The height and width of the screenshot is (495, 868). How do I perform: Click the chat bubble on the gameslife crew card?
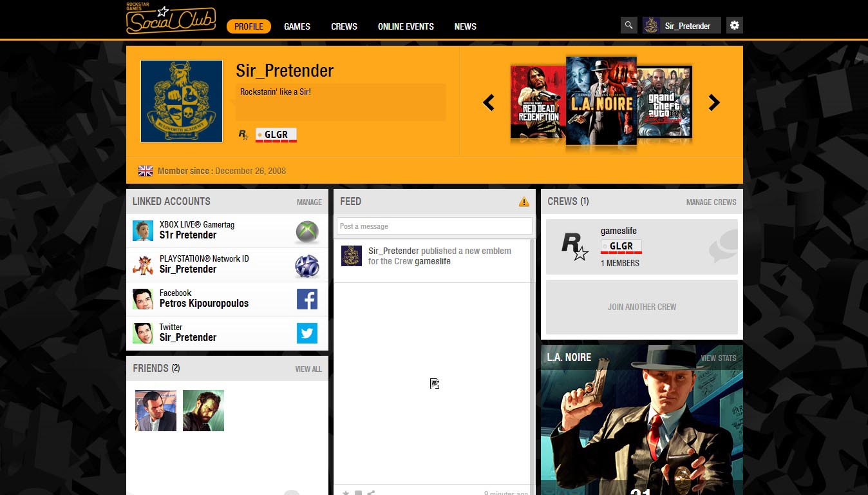coord(722,247)
